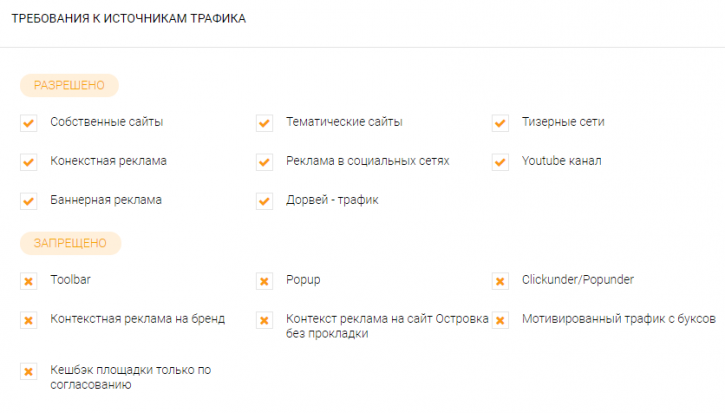The height and width of the screenshot is (413, 725).
Task: Click cross box for Контекст реклама на сайт Островка
Action: pyautogui.click(x=264, y=320)
